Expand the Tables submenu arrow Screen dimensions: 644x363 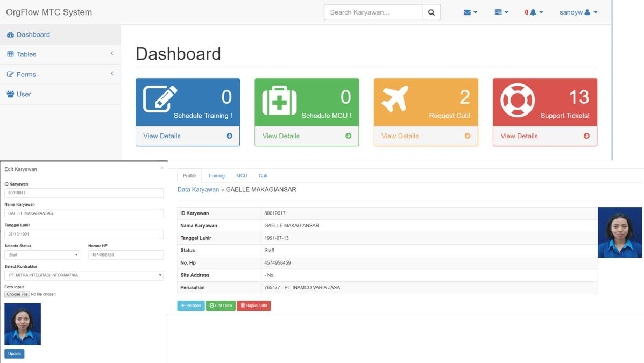click(112, 53)
